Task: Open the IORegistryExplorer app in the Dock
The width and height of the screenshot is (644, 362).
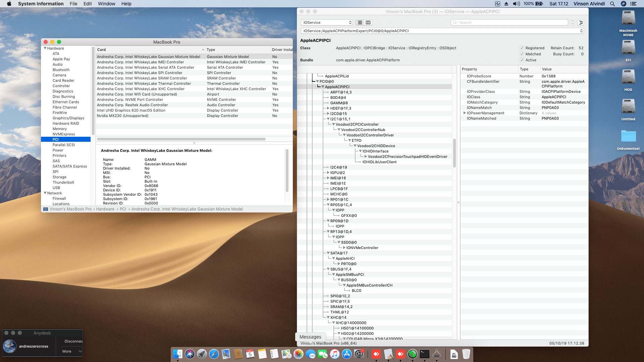Action: (436, 354)
